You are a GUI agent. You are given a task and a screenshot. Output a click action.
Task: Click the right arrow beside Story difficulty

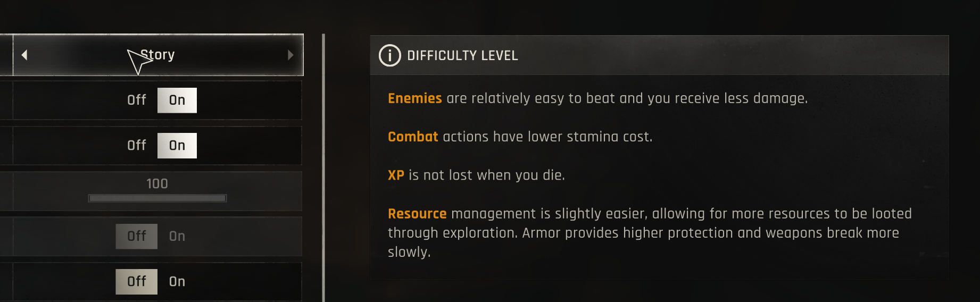point(290,55)
